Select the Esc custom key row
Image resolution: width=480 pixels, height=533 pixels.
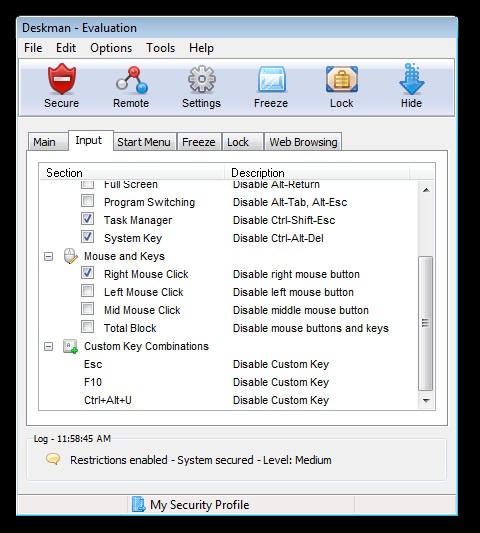pos(230,364)
